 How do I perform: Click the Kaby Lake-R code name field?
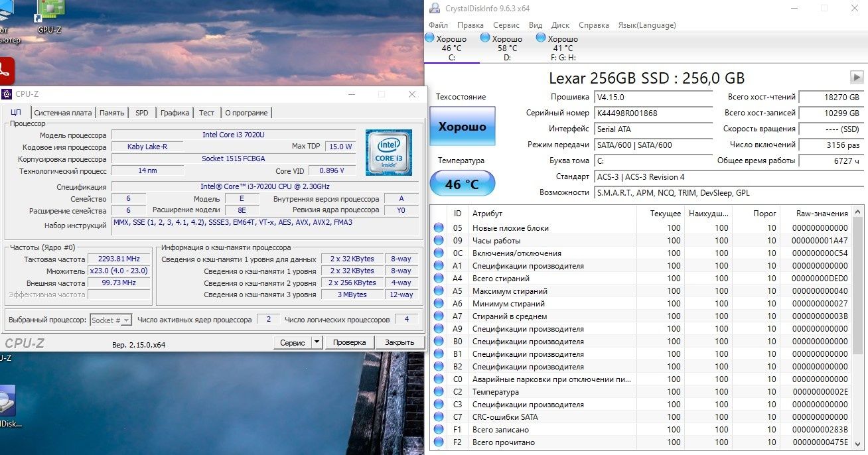(147, 147)
